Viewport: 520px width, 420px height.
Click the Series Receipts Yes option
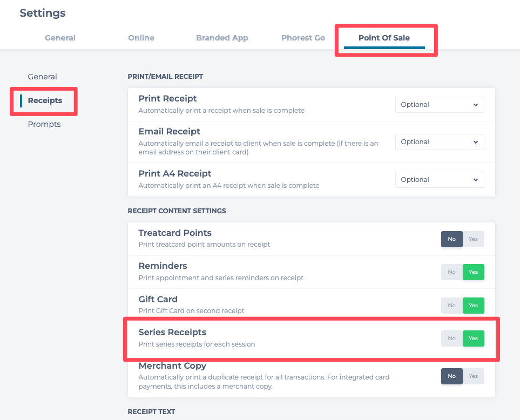coord(474,338)
